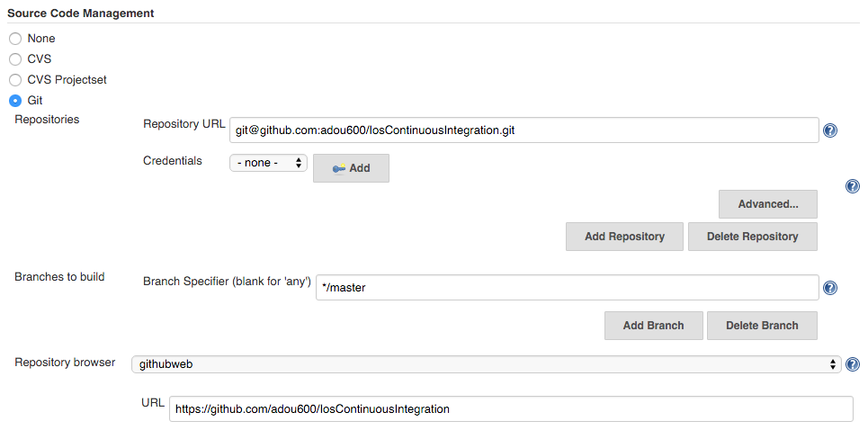This screenshot has width=868, height=430.
Task: Expand the githubweb repository browser dropdown
Action: coord(486,364)
